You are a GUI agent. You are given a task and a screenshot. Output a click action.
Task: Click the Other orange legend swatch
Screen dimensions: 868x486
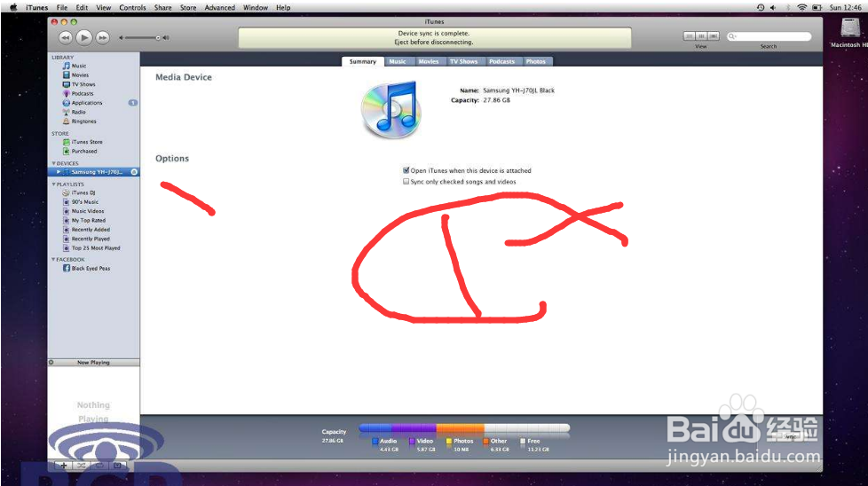coord(486,442)
